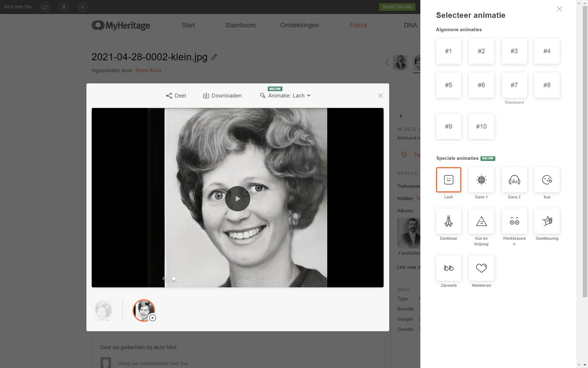Choose the Kus en knipoog animation
Screen dimensions: 588x368
(x=481, y=221)
